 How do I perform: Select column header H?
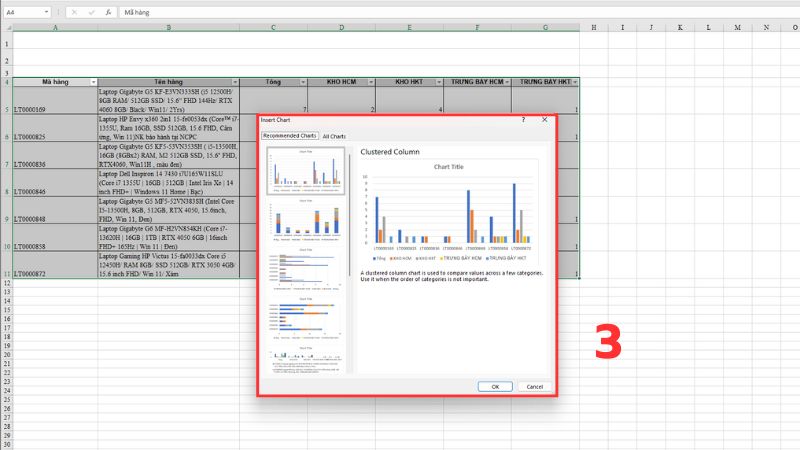point(593,27)
